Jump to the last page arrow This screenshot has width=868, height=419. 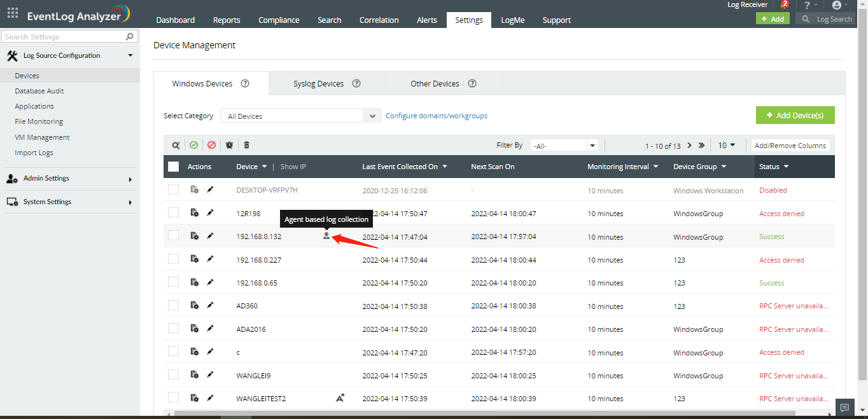click(x=701, y=145)
